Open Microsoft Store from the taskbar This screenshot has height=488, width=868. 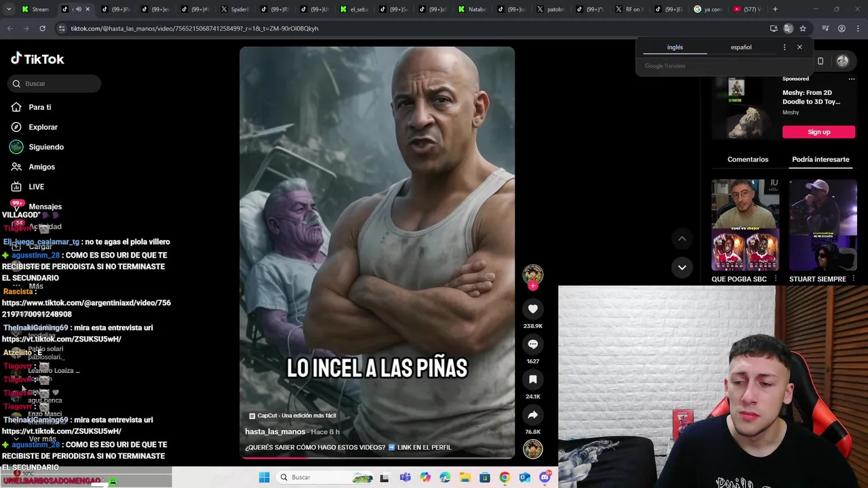point(485,477)
